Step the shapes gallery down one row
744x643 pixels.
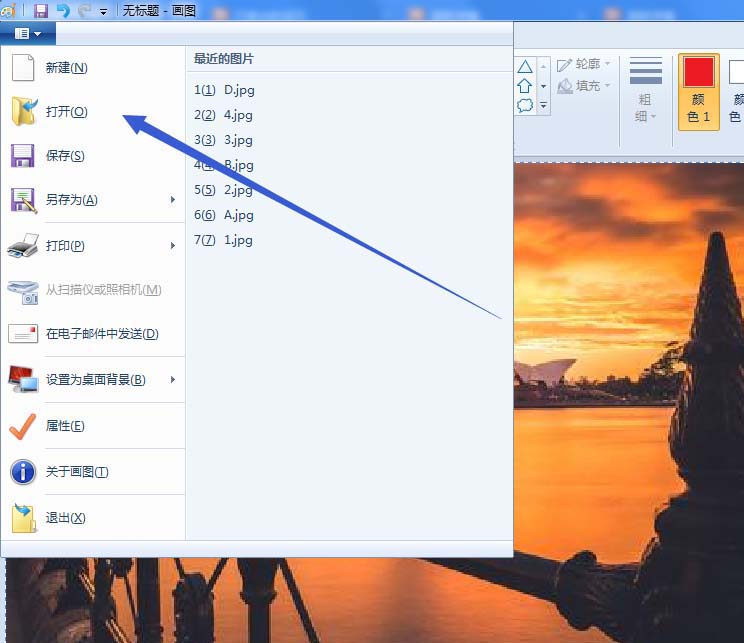(x=543, y=86)
